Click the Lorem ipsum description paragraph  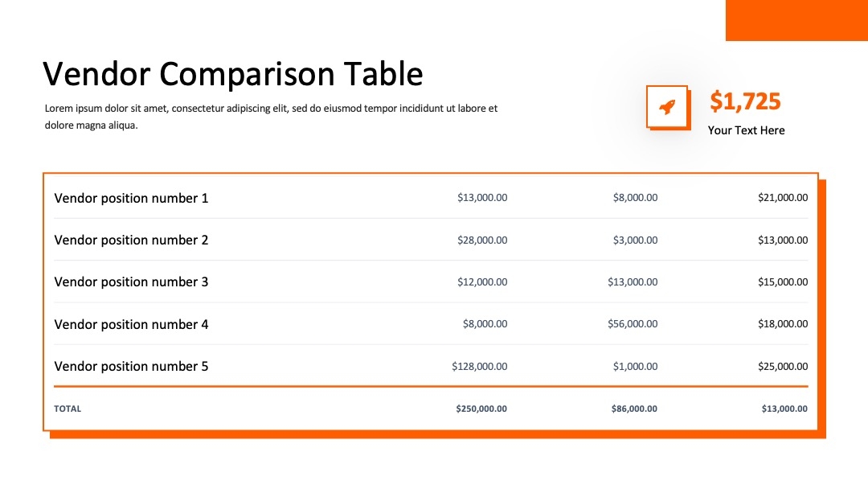(272, 117)
